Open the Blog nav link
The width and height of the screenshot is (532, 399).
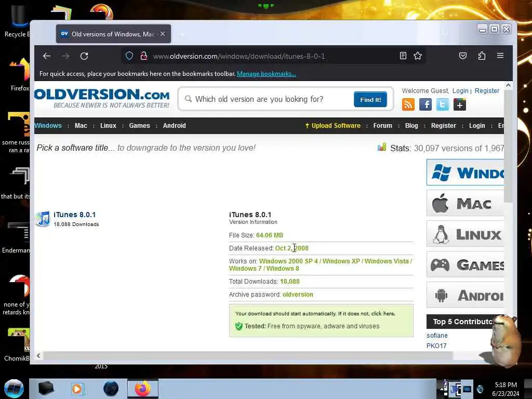pyautogui.click(x=411, y=126)
